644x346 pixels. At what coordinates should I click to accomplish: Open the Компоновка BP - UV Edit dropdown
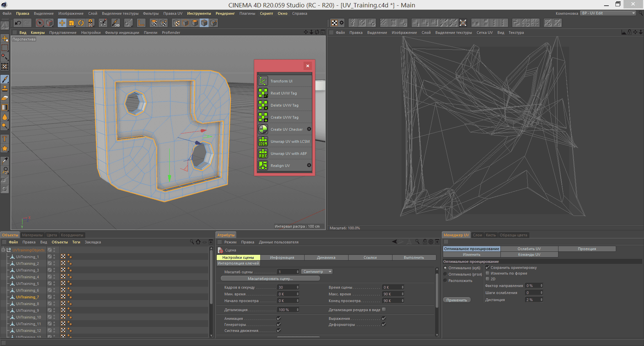click(608, 13)
